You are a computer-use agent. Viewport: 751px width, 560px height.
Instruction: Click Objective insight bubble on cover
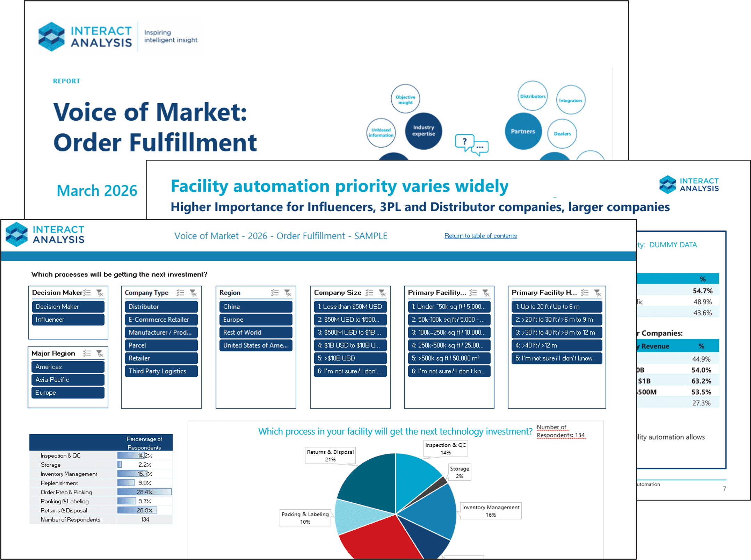click(405, 99)
